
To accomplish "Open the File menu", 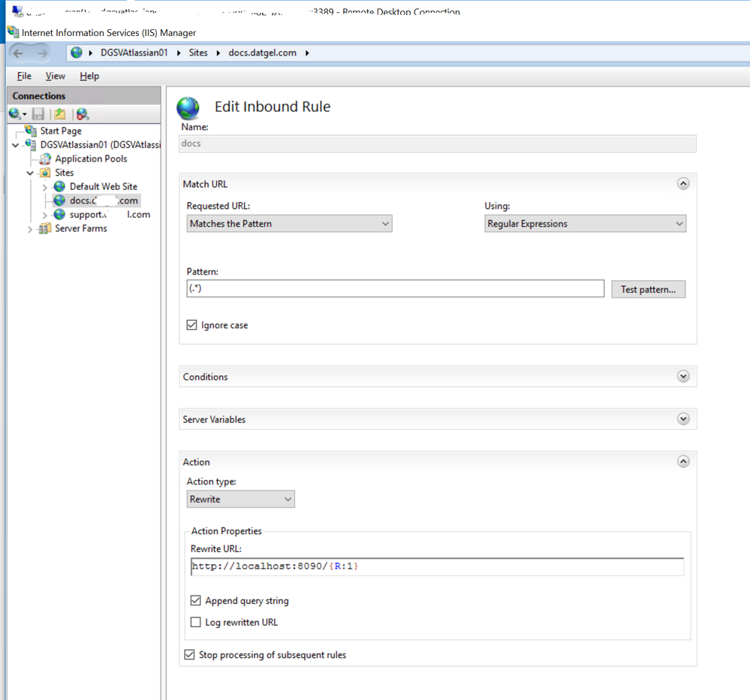I will tap(24, 76).
